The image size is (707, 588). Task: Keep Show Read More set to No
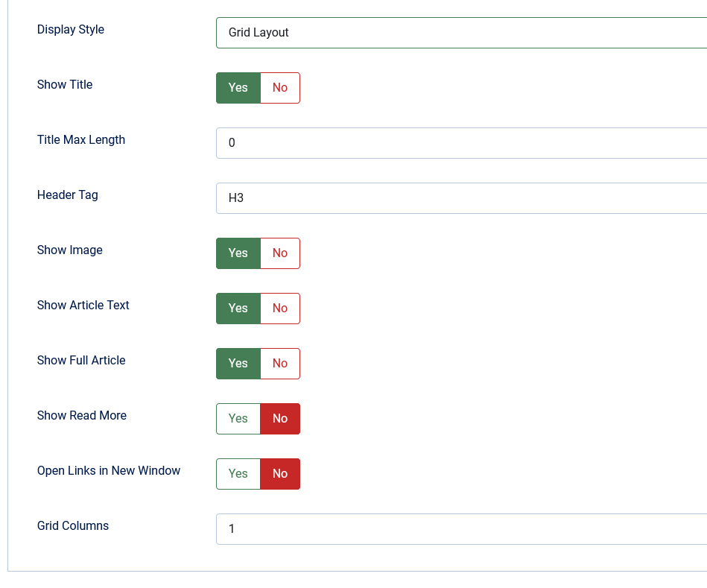pyautogui.click(x=280, y=419)
